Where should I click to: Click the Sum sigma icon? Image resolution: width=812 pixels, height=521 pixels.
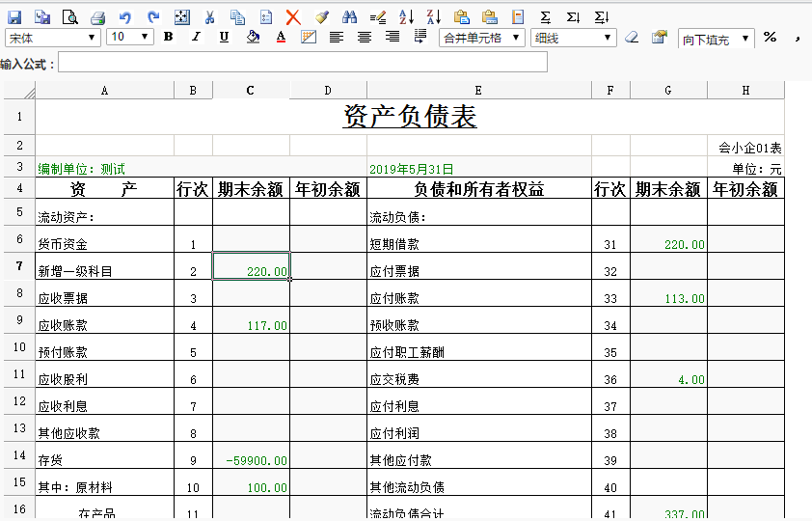point(546,17)
